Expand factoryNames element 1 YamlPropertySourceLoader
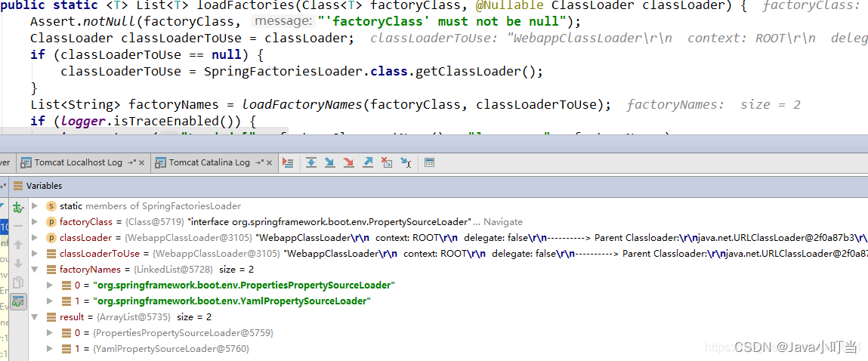Screen dimensions: 868x361 51,302
